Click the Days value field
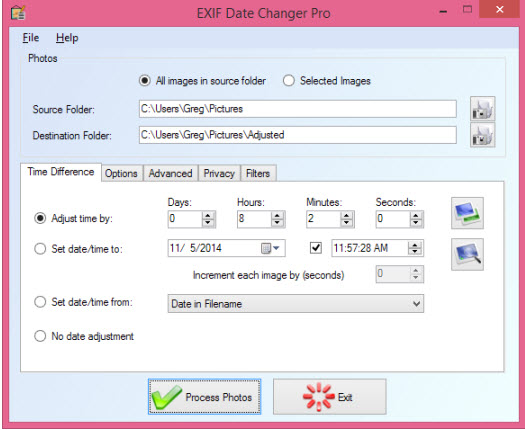 185,219
